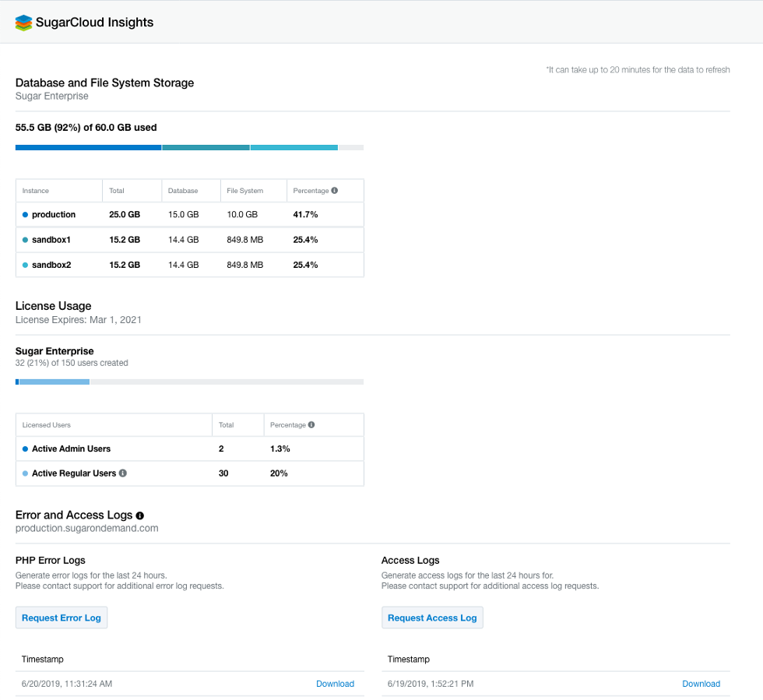Click the regular users segment of license bar
The height and width of the screenshot is (700, 763).
click(54, 382)
